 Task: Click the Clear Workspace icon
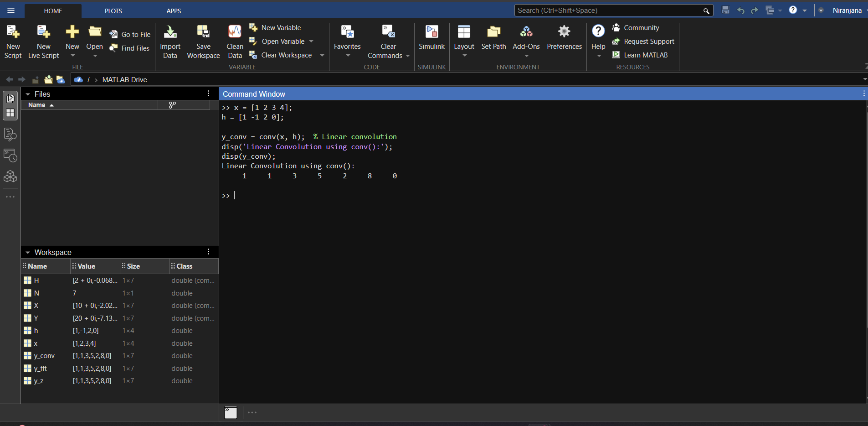[x=253, y=55]
